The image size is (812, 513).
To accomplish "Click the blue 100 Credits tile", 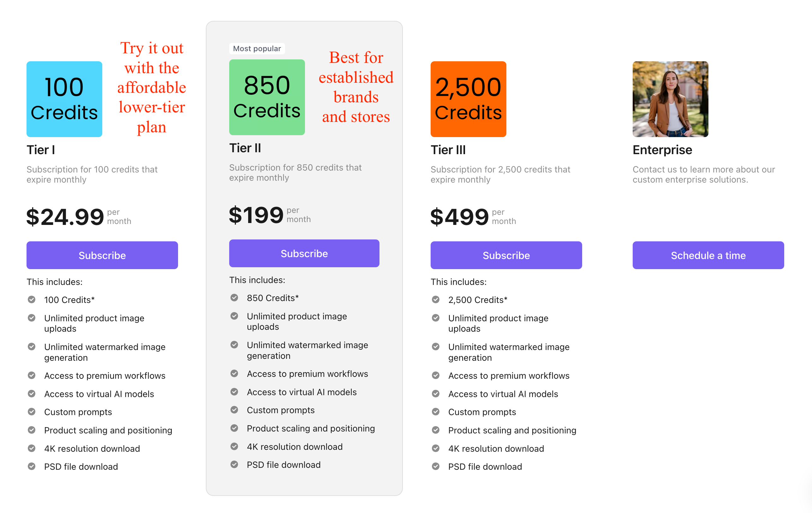I will [x=64, y=99].
